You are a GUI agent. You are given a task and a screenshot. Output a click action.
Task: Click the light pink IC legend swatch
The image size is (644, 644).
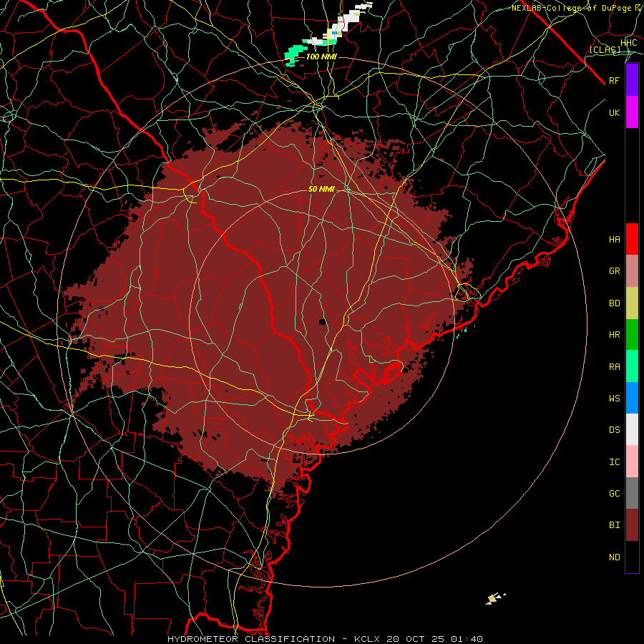pyautogui.click(x=632, y=462)
